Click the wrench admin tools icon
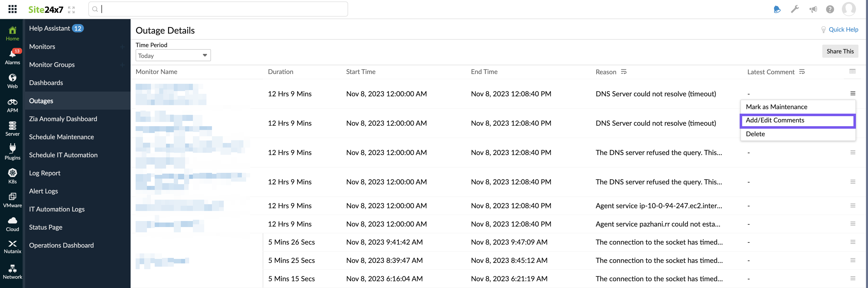The height and width of the screenshot is (288, 868). tap(795, 9)
